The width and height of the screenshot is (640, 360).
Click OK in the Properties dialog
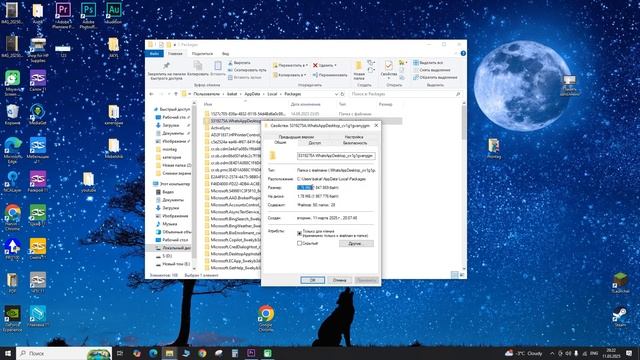click(x=313, y=280)
